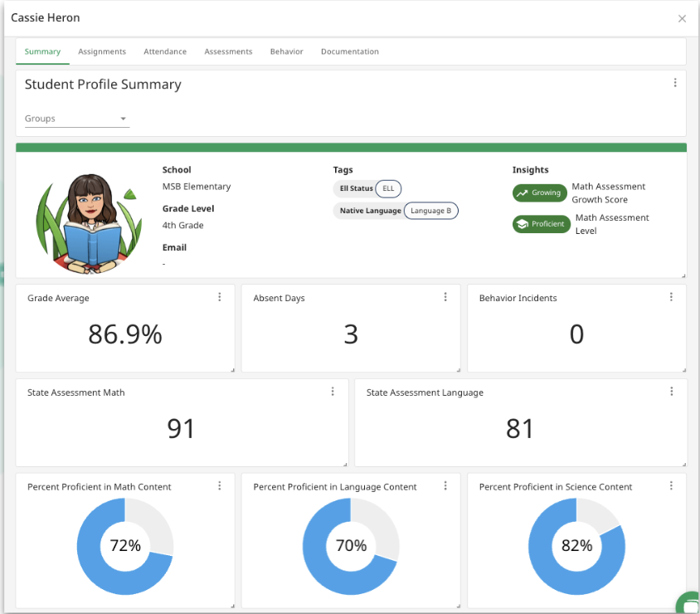The height and width of the screenshot is (614, 700).
Task: Open the State Assessment Math card menu
Action: coord(333,391)
